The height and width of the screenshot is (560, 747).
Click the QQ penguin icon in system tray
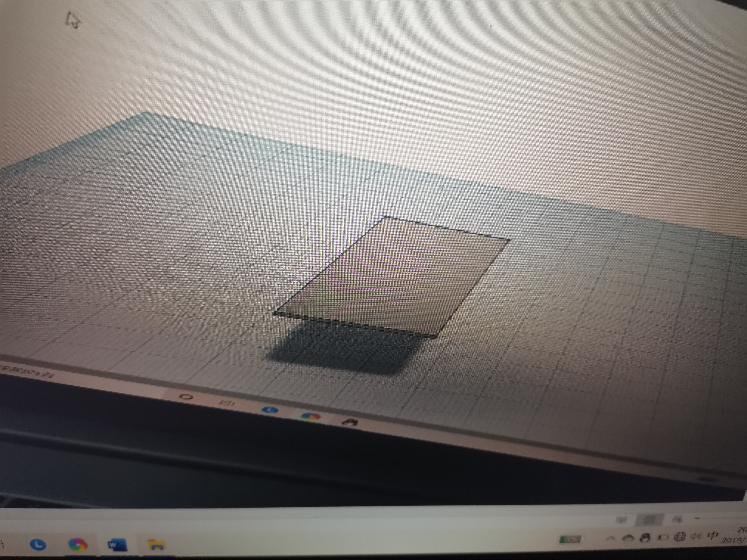point(645,537)
